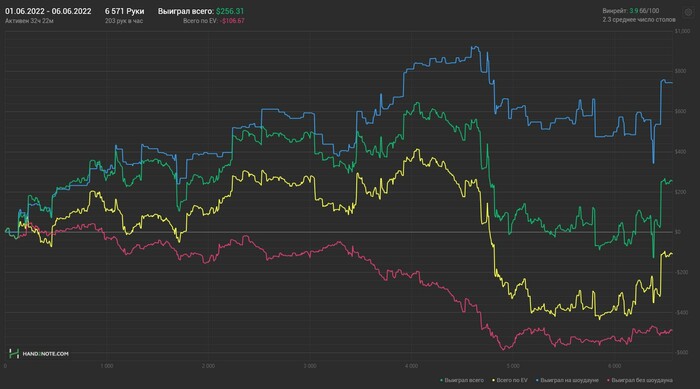Toggle the Выиграл всего legend series
Image resolution: width=700 pixels, height=389 pixels.
464,381
